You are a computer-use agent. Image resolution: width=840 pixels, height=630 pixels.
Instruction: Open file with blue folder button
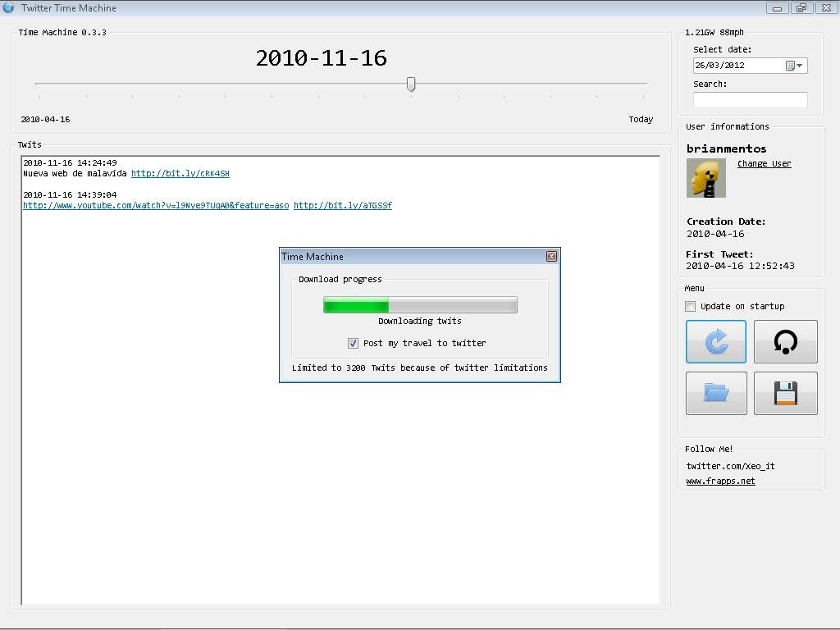[x=716, y=393]
